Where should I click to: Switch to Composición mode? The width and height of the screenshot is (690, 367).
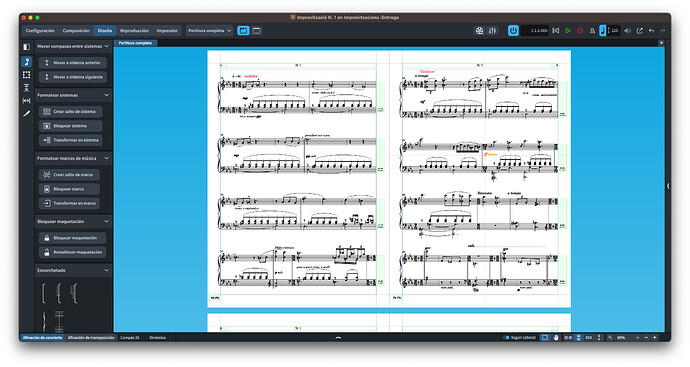click(76, 31)
